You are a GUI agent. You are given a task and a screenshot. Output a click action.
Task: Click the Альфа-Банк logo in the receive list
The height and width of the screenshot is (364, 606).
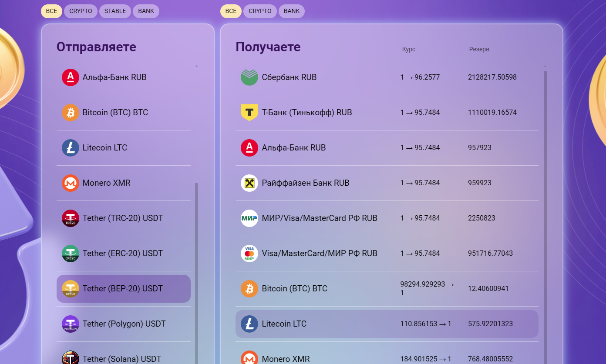249,148
